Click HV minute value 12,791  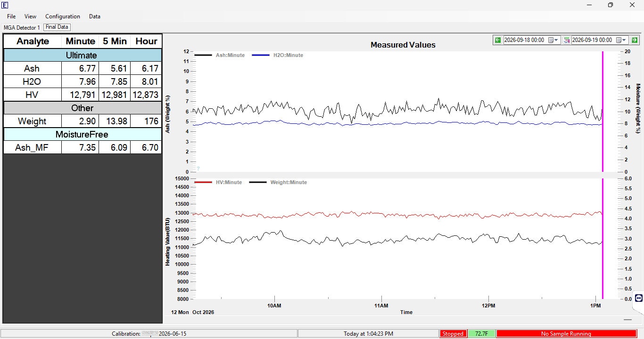pyautogui.click(x=81, y=95)
